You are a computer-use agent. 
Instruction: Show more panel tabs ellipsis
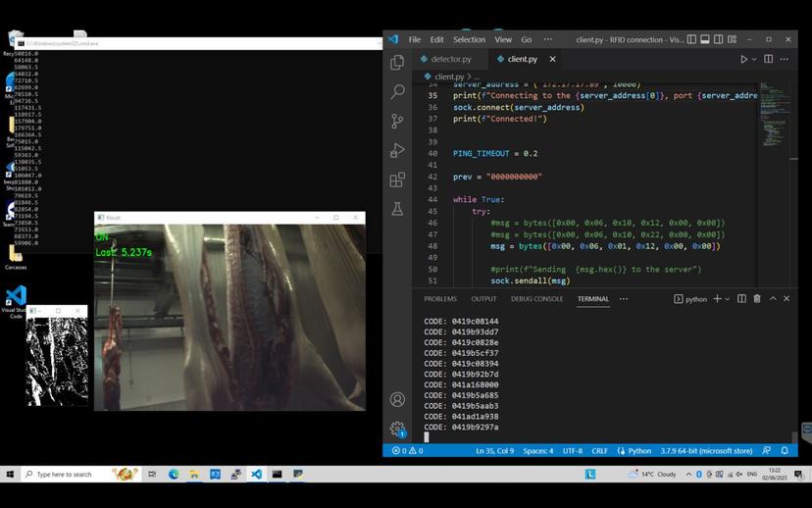[624, 299]
